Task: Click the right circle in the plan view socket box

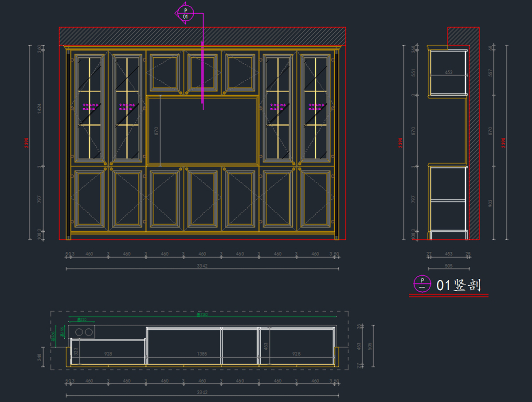Action: coord(88,332)
